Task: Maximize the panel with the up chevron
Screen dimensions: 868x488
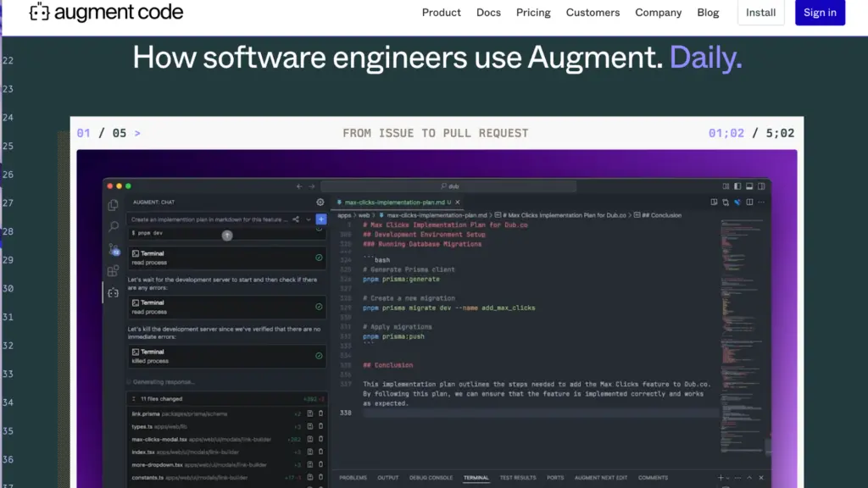Action: [x=749, y=478]
